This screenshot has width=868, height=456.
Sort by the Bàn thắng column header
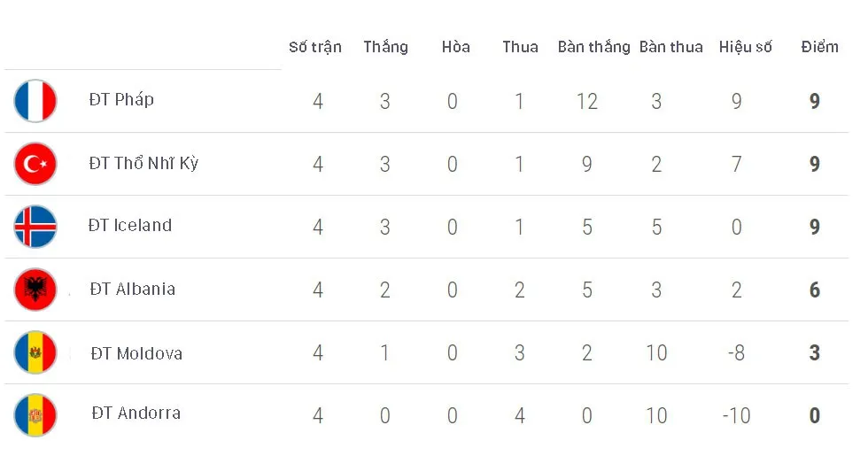pos(594,47)
